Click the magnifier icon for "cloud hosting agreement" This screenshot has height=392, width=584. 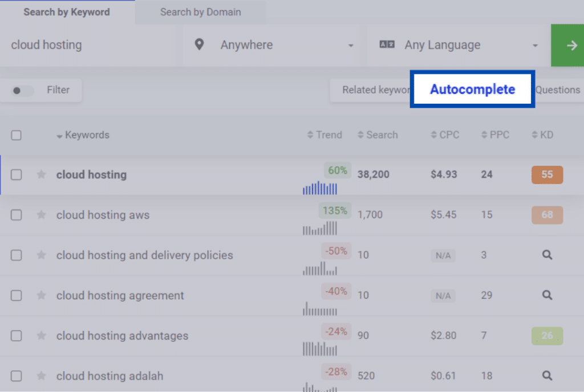[x=547, y=295]
